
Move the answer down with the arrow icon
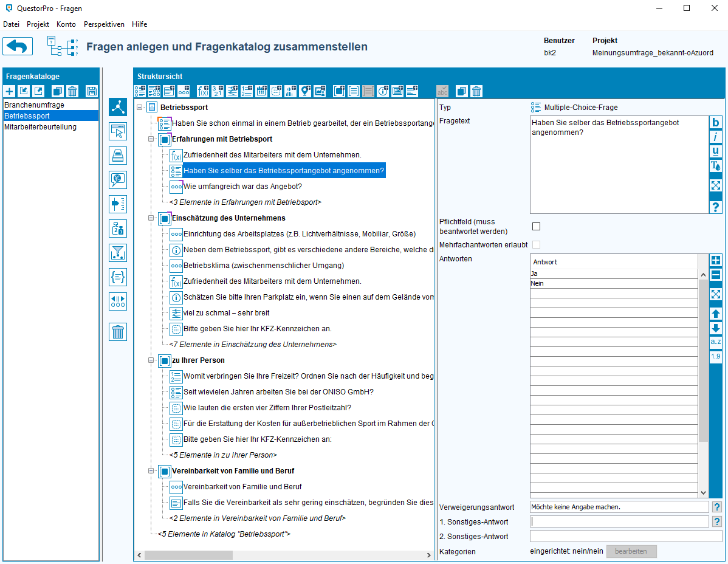716,328
